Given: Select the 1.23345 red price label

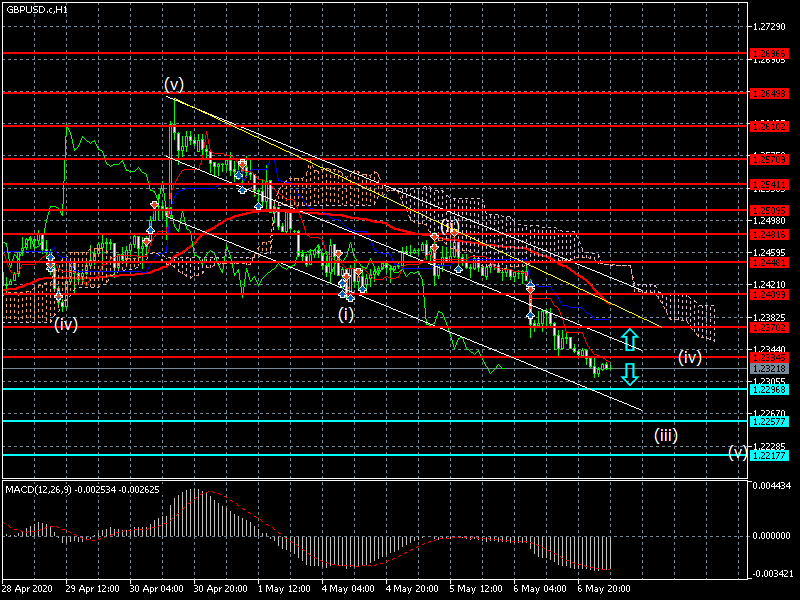Looking at the screenshot, I should [x=769, y=357].
